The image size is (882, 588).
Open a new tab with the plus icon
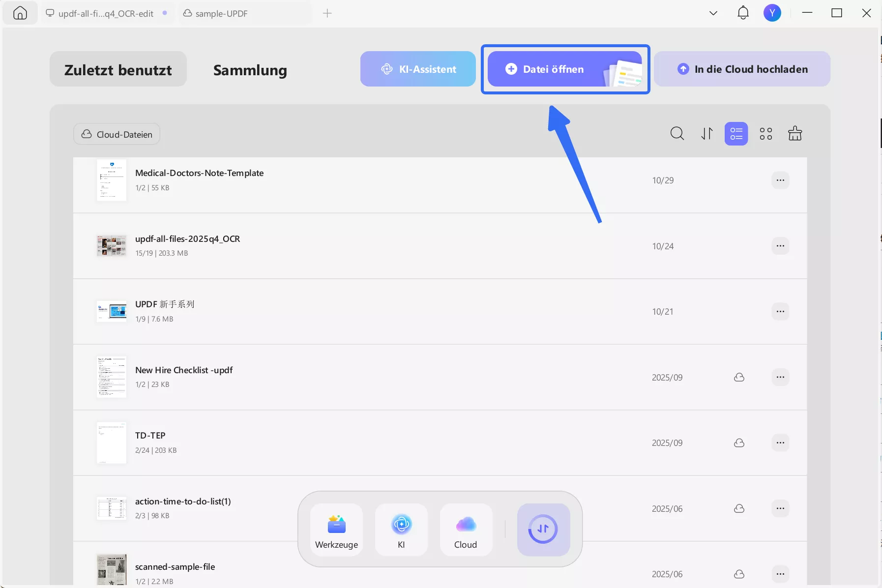click(x=327, y=13)
